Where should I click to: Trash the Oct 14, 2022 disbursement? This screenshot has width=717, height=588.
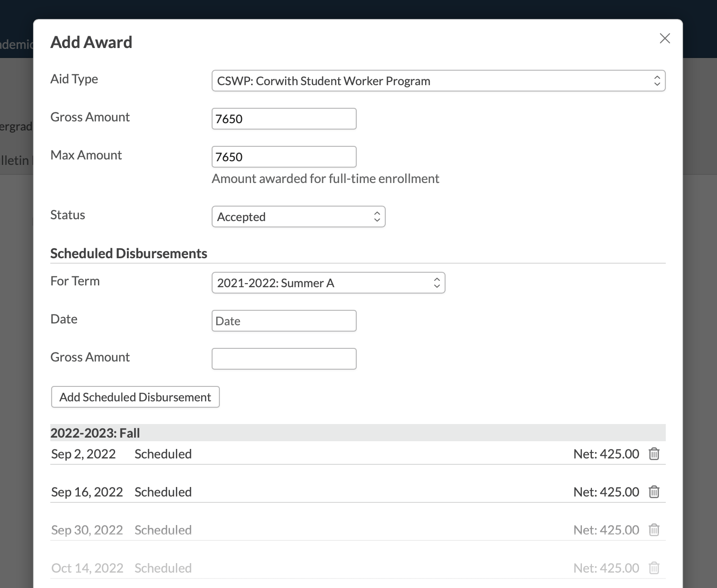(x=654, y=568)
